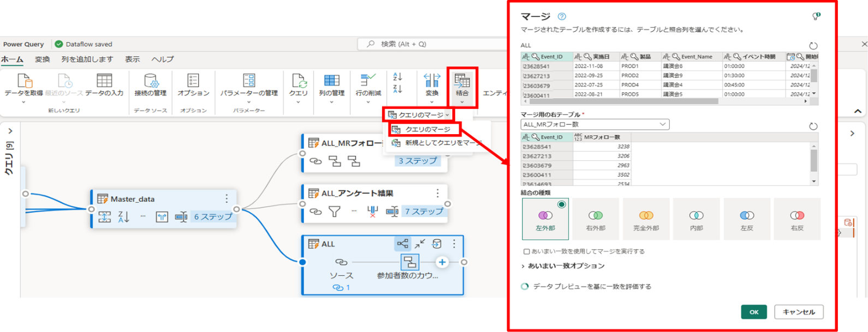
Task: Click the diagram share icon on ALL query card
Action: [x=402, y=244]
